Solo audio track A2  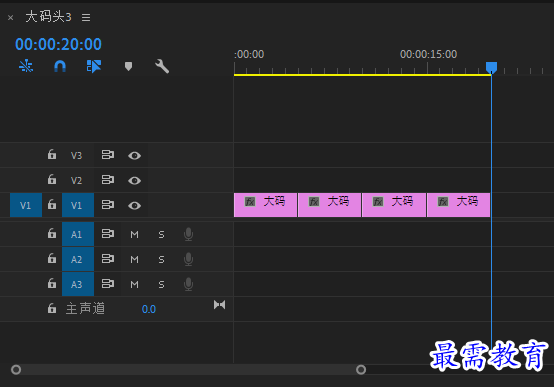[161, 259]
